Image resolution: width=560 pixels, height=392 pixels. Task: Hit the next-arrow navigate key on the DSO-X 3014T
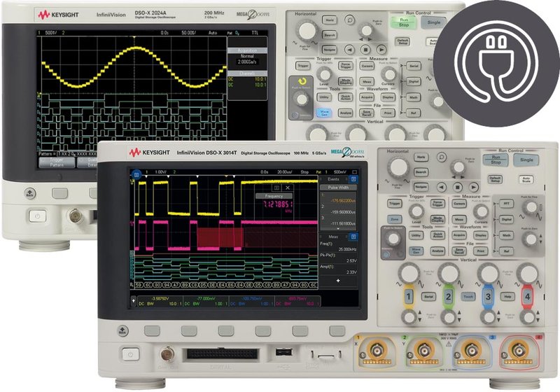tap(474, 187)
